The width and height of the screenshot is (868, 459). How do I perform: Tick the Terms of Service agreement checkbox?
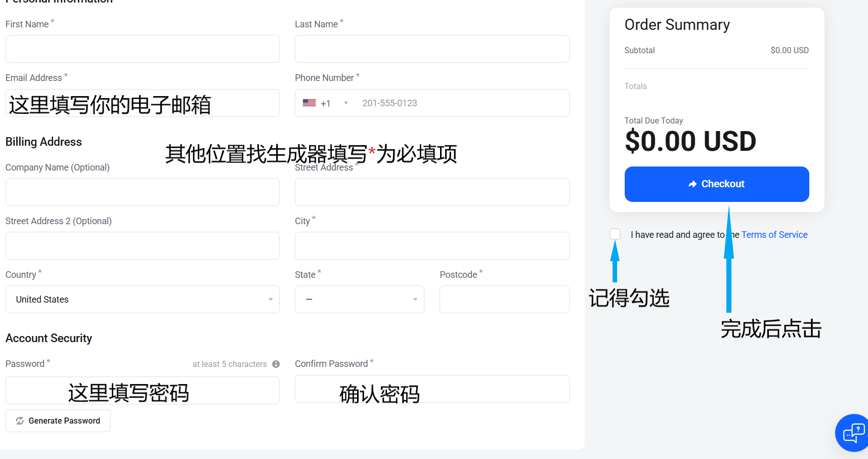[x=615, y=234]
